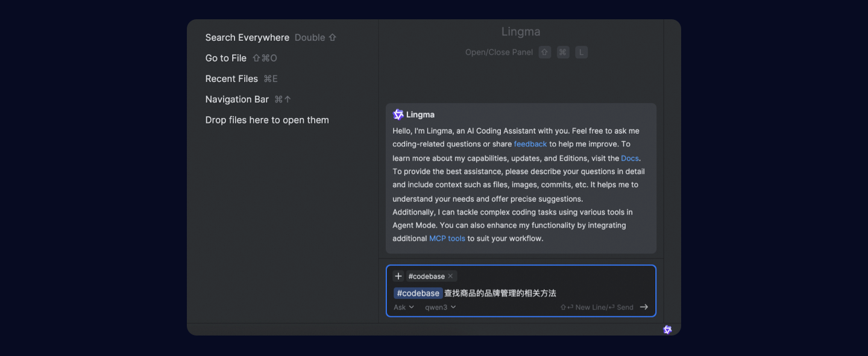Click the highlighted #codebase tag in the prompt
The image size is (868, 356).
tap(418, 293)
